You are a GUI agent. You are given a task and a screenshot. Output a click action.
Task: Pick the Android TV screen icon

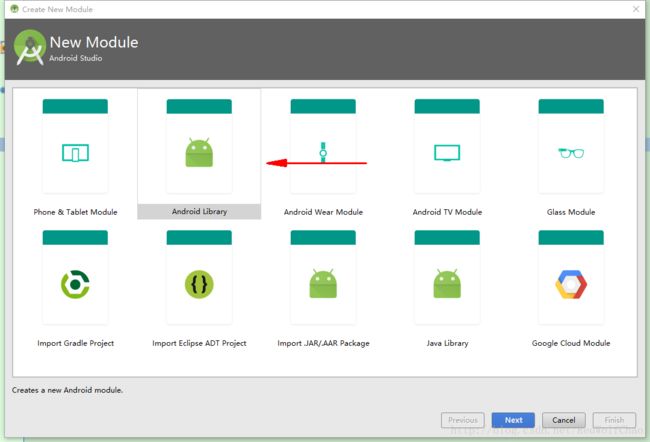447,153
